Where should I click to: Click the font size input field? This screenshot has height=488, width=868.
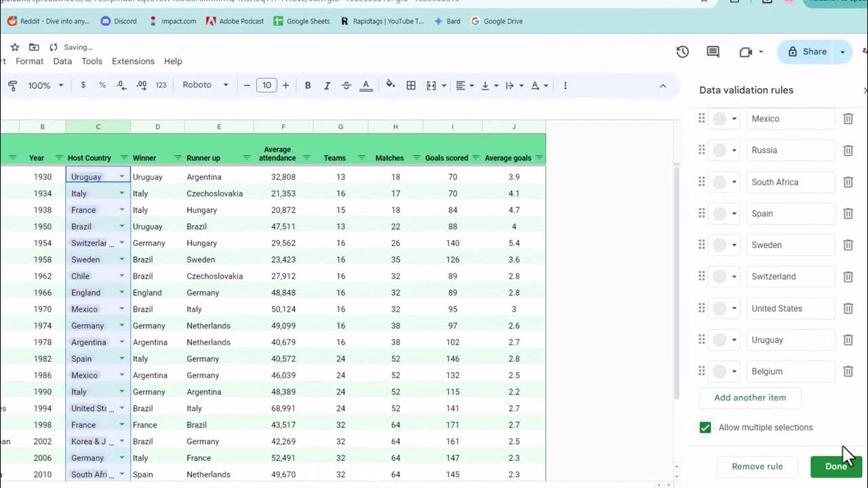pyautogui.click(x=267, y=85)
